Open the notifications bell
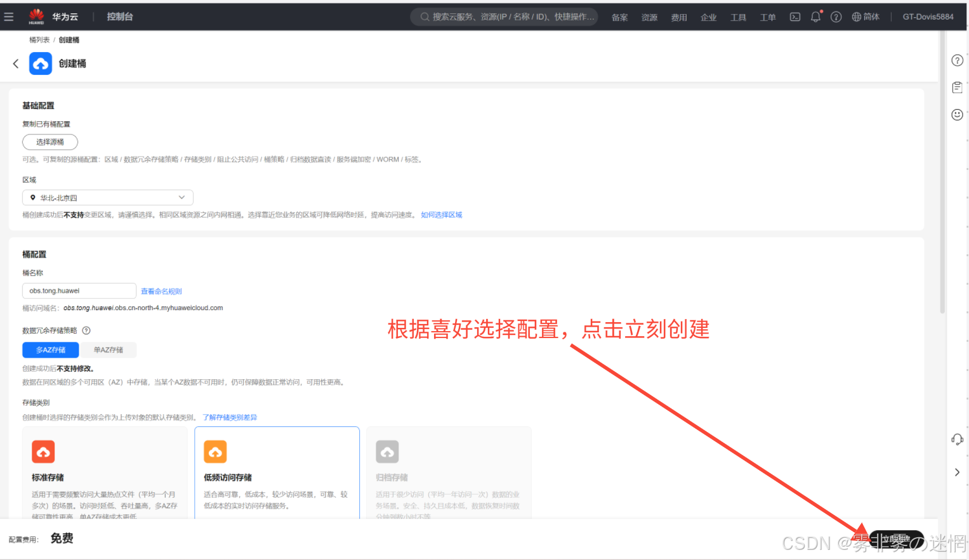The height and width of the screenshot is (560, 969). point(815,17)
